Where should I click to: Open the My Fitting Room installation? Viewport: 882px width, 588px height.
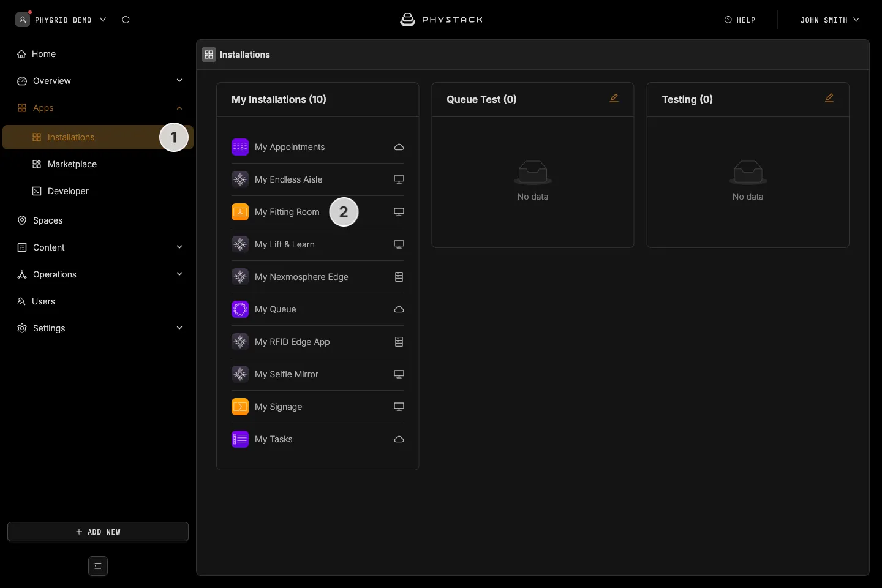coord(318,212)
